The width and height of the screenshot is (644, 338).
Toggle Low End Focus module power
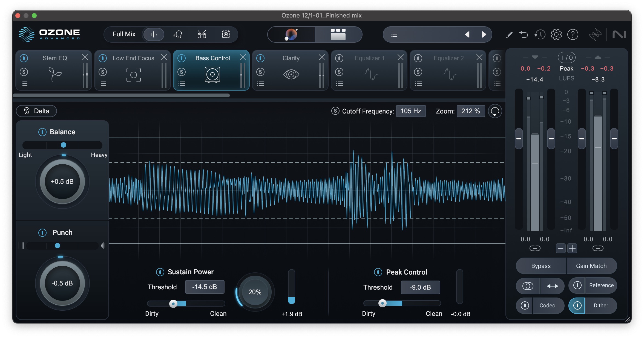pyautogui.click(x=103, y=58)
